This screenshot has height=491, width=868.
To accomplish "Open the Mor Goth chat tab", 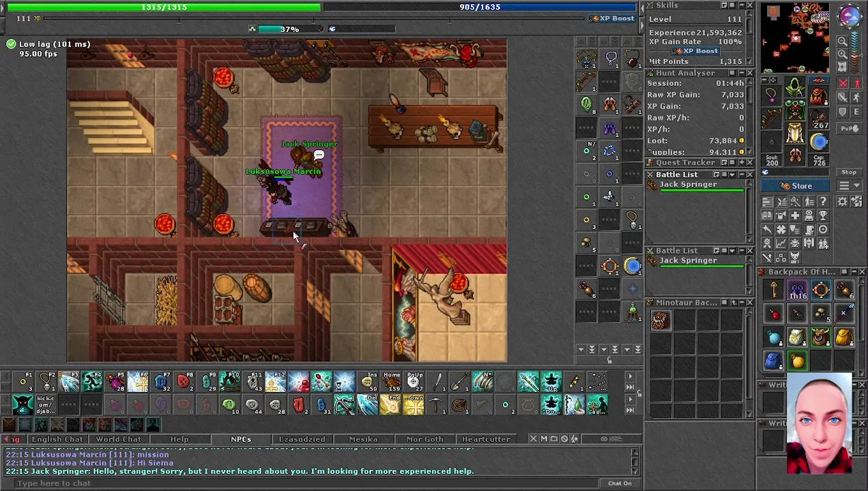I will [424, 439].
